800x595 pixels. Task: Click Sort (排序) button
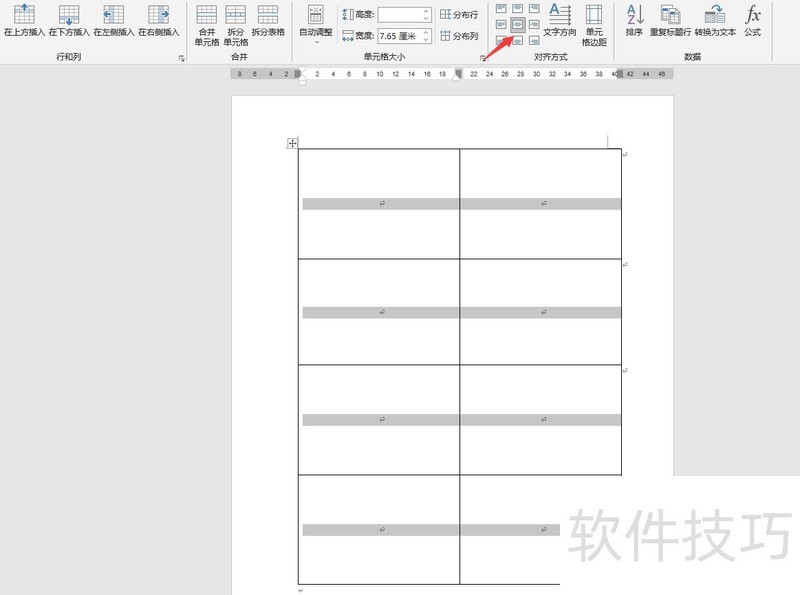pyautogui.click(x=634, y=20)
